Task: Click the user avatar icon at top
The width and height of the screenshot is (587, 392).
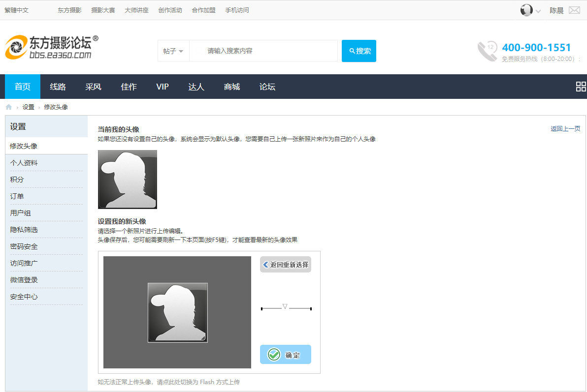Action: (526, 10)
